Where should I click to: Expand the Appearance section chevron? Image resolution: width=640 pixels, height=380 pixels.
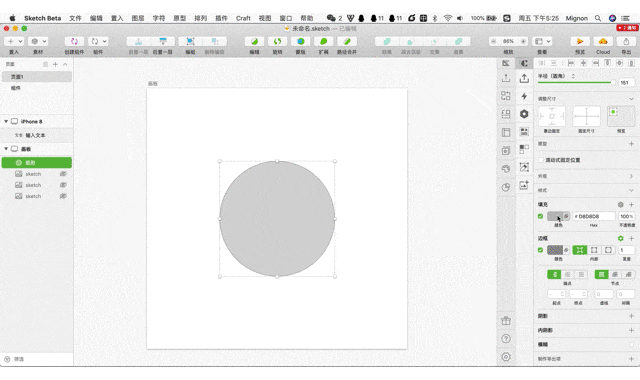(x=631, y=176)
